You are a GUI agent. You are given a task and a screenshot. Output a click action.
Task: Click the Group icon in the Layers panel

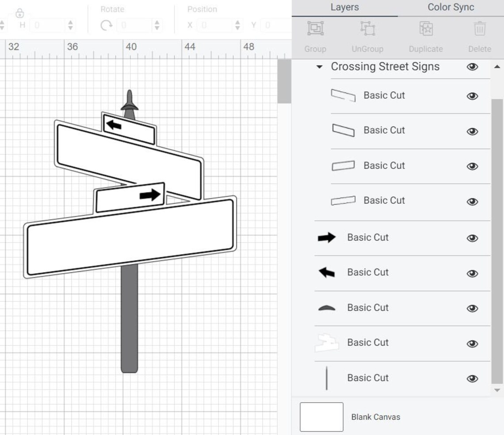[x=315, y=29]
